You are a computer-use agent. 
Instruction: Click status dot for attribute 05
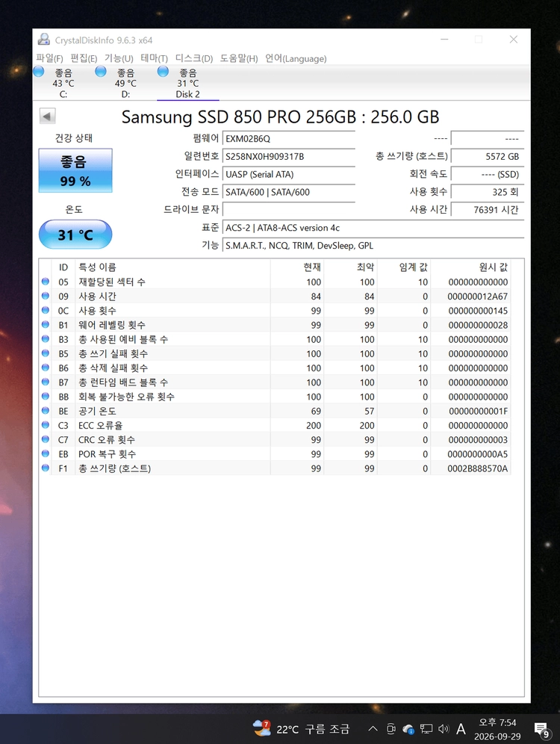46,282
